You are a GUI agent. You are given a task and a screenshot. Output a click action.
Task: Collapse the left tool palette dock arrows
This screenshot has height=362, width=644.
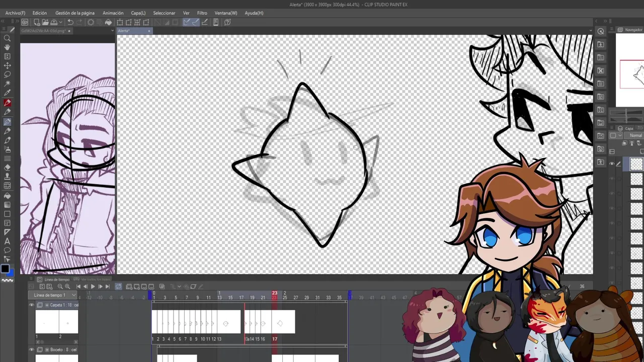click(4, 21)
